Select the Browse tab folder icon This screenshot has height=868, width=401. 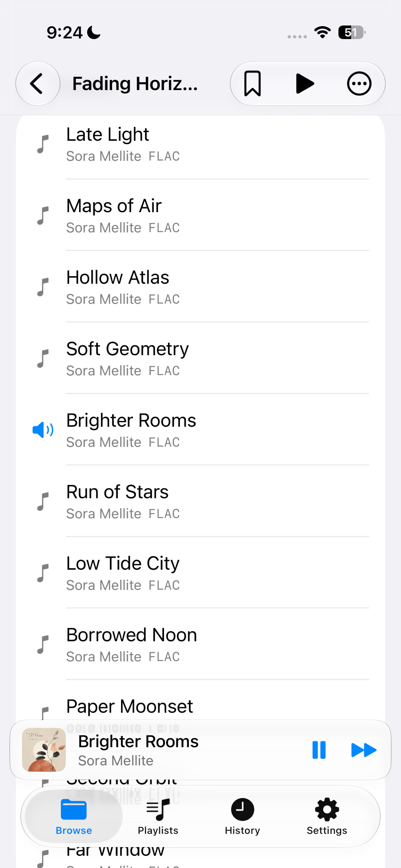point(74,809)
